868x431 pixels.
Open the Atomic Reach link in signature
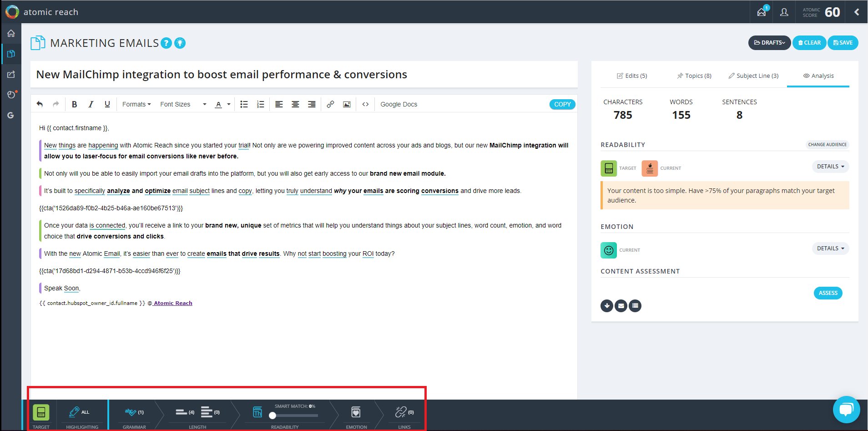[173, 303]
